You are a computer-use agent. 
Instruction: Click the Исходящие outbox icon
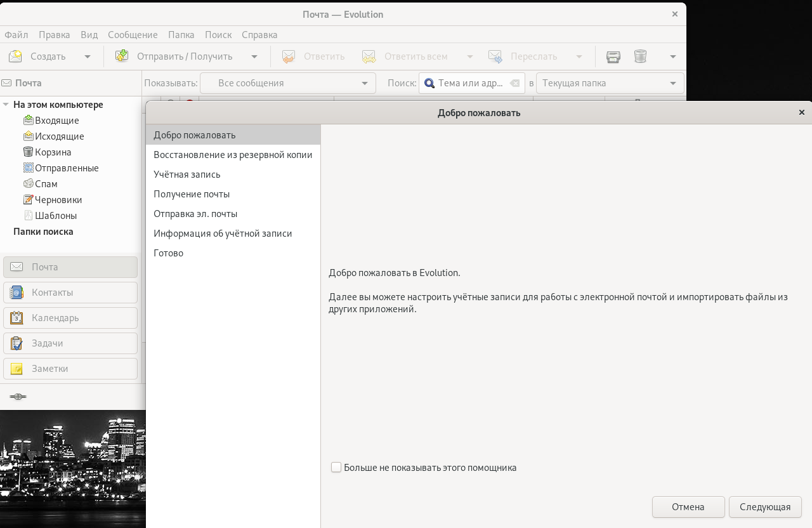pyautogui.click(x=28, y=136)
